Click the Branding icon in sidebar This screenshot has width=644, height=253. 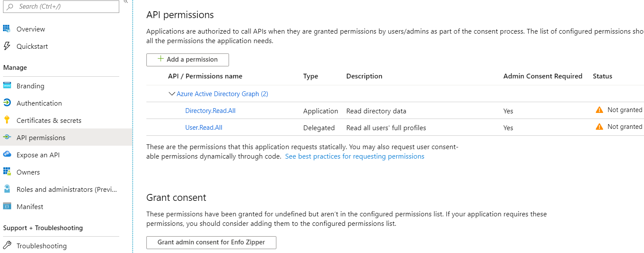click(x=6, y=86)
